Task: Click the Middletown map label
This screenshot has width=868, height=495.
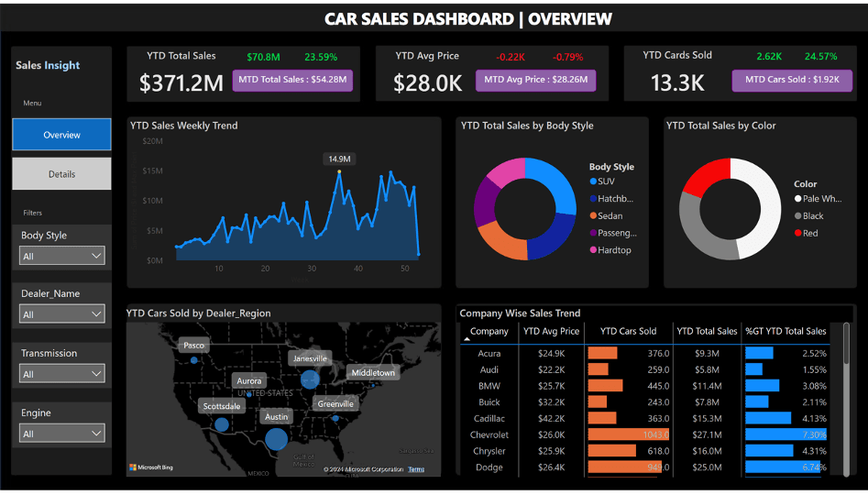Action: click(373, 373)
